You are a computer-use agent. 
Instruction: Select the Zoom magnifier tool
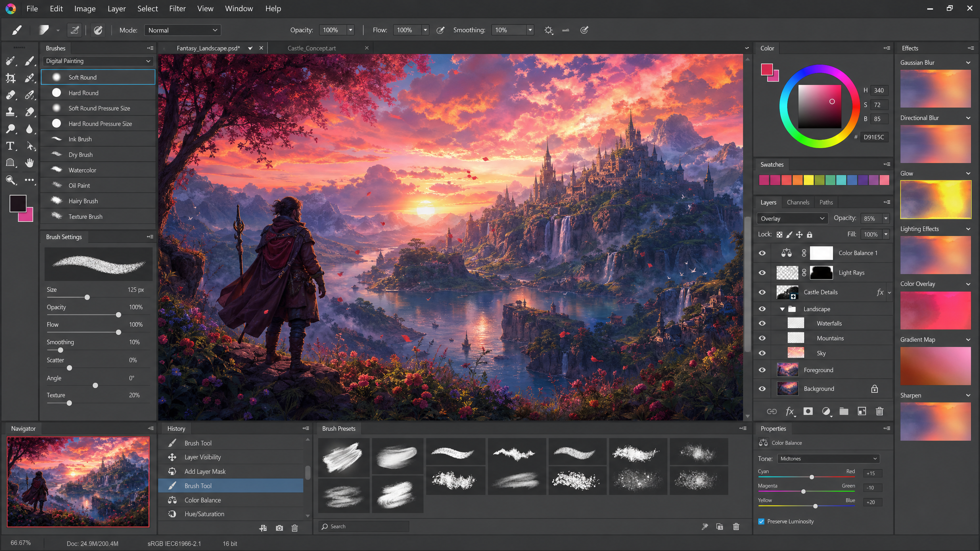tap(10, 180)
